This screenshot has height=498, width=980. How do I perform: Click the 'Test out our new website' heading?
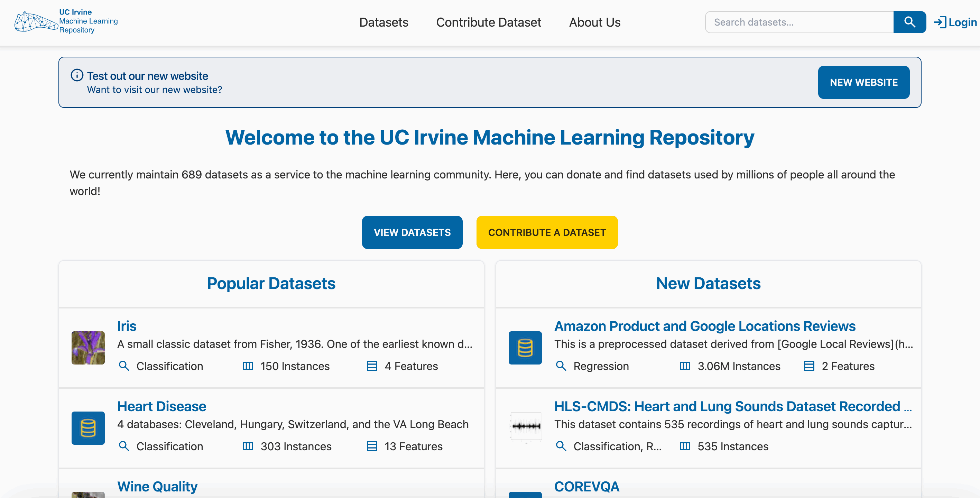click(x=148, y=76)
